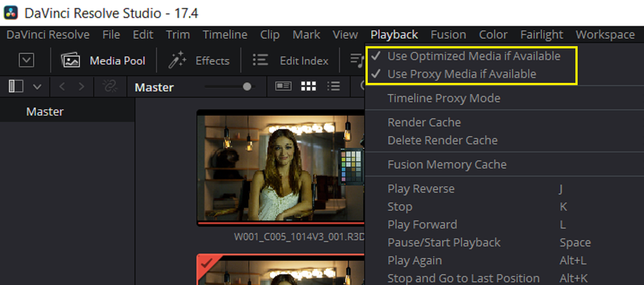Screen dimensions: 644x285
Task: Show the Edit Index panel
Action: click(291, 61)
